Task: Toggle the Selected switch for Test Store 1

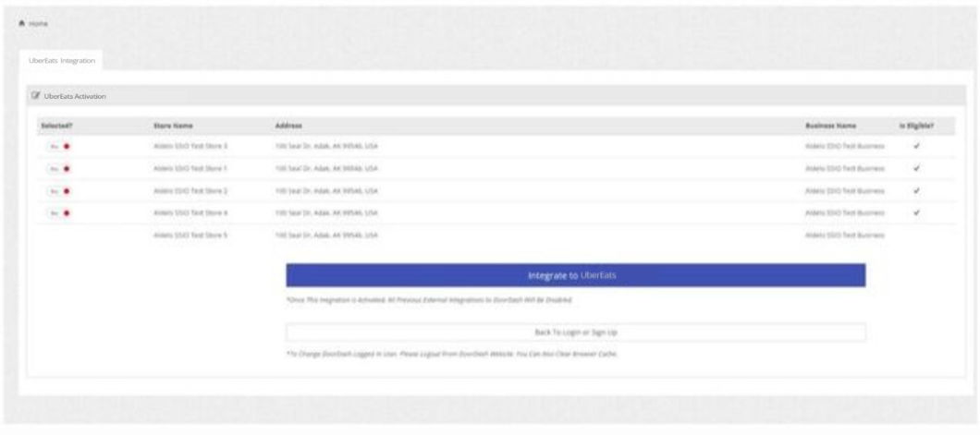Action: (59, 168)
